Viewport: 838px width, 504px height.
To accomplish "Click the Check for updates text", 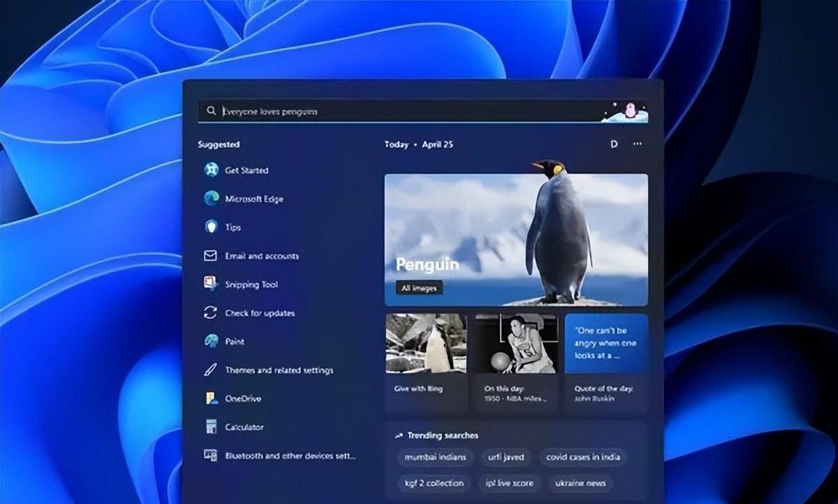I will point(260,313).
